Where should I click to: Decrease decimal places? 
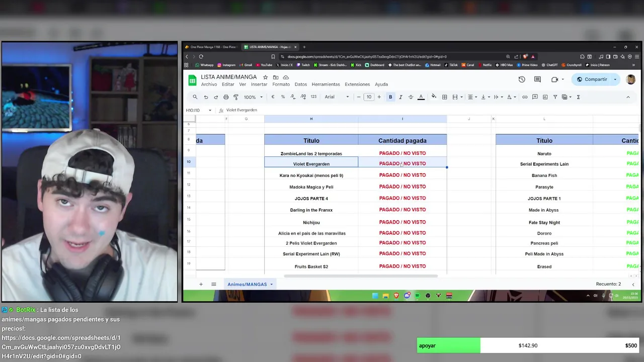coord(293,97)
